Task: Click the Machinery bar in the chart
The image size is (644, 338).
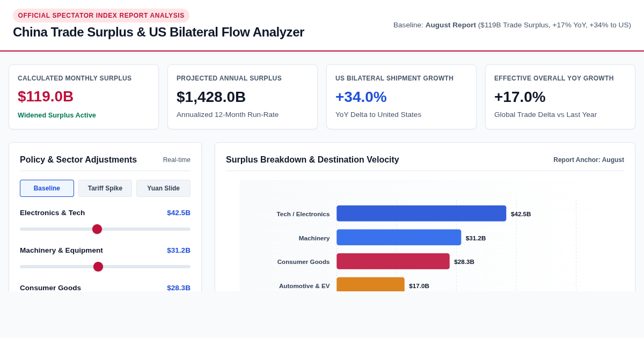Action: pyautogui.click(x=399, y=237)
